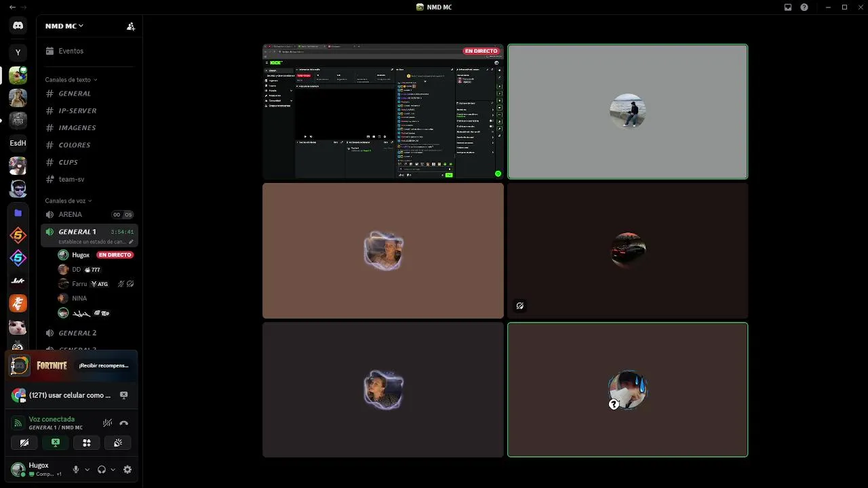Screen dimensions: 868x488
Task: Collapse the Canales de texto category
Action: coord(71,80)
